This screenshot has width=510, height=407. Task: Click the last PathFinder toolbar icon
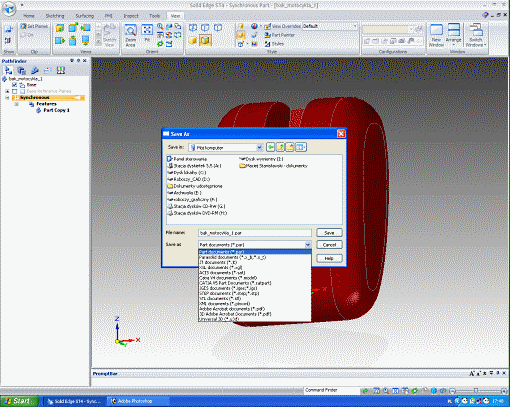(x=61, y=70)
